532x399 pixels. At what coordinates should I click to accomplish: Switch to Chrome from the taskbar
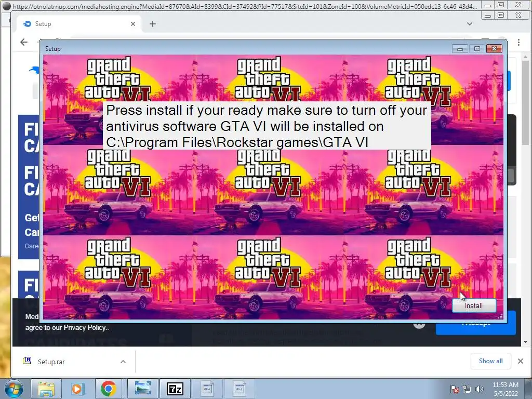(108, 389)
